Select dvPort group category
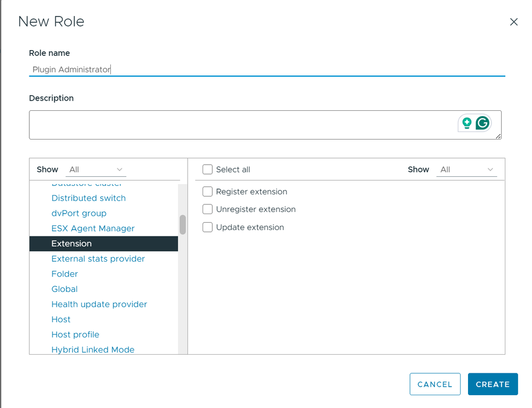This screenshot has width=532, height=408. click(79, 213)
